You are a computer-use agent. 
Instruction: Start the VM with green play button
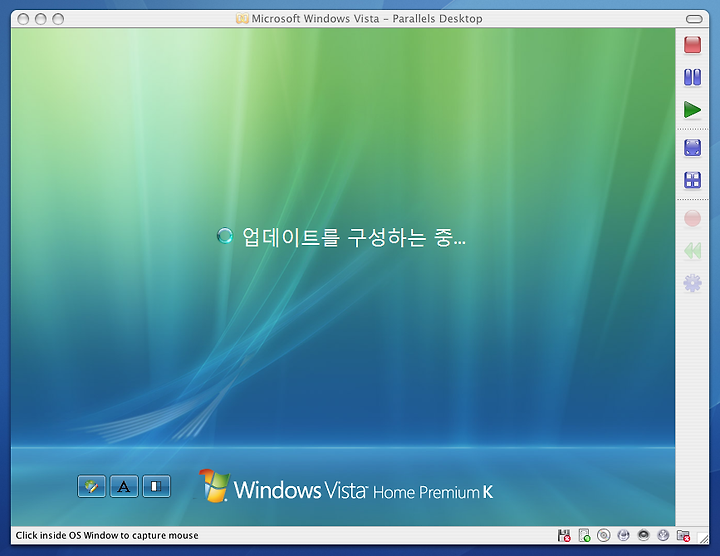coord(692,110)
